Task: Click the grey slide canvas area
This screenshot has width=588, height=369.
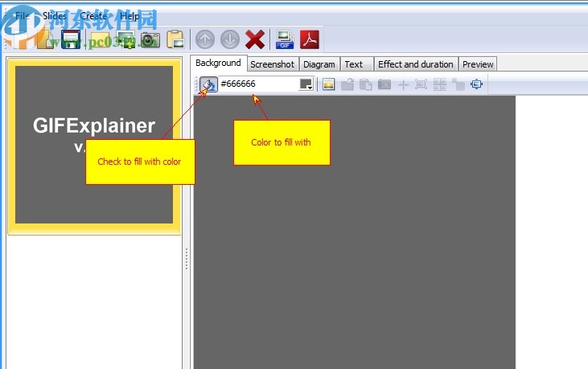Action: coord(355,232)
